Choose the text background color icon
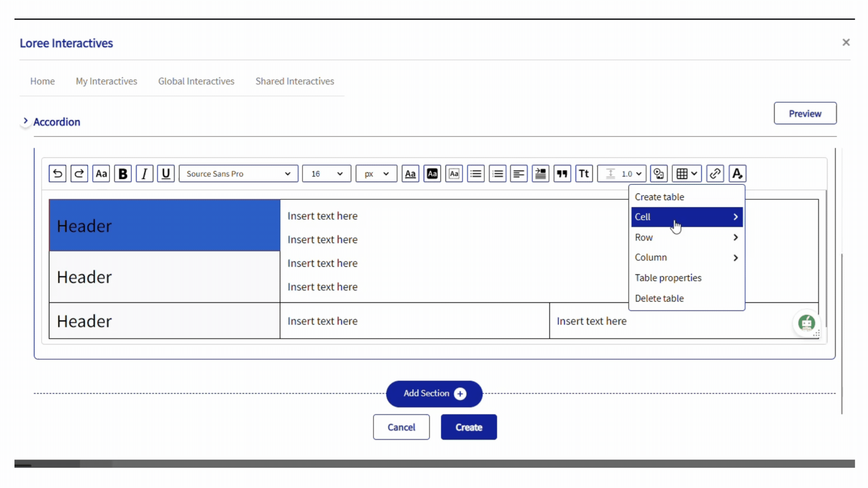868x488 pixels. click(432, 174)
